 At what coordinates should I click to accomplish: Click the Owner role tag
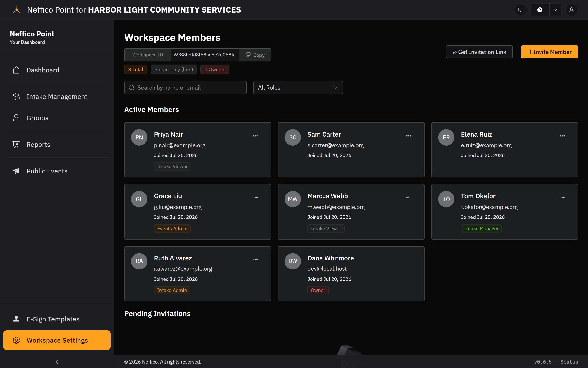point(318,290)
